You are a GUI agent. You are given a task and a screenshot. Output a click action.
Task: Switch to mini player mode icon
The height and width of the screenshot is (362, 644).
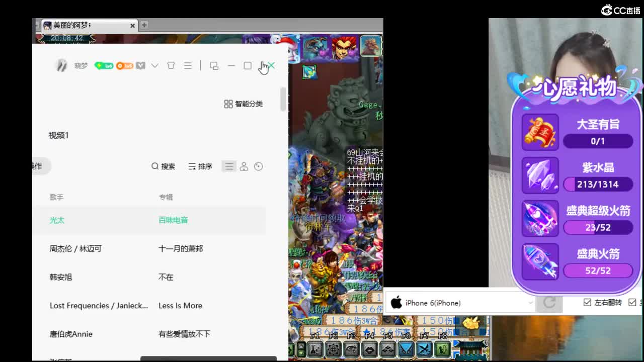[x=214, y=66]
